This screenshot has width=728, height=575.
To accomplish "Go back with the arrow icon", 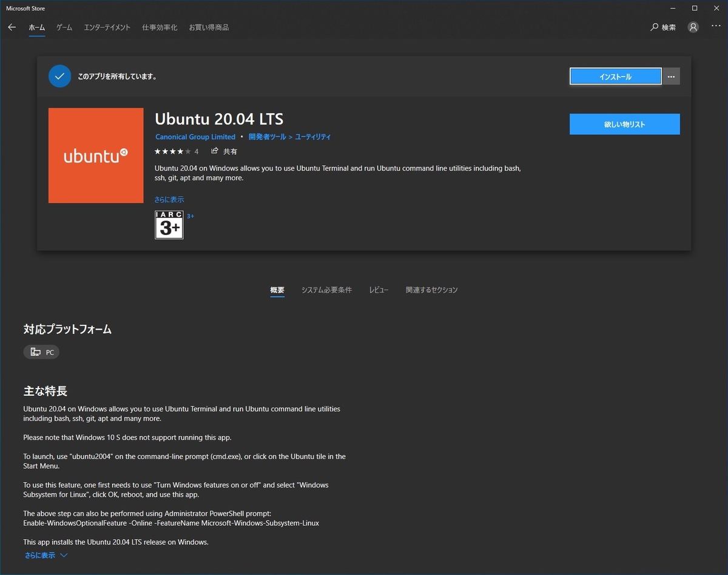I will [x=12, y=27].
